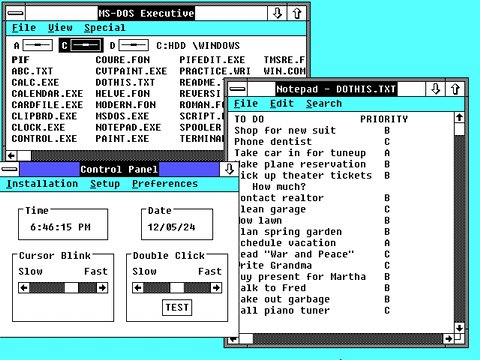Open the Installation menu in Control Panel
The width and height of the screenshot is (480, 360).
point(42,184)
